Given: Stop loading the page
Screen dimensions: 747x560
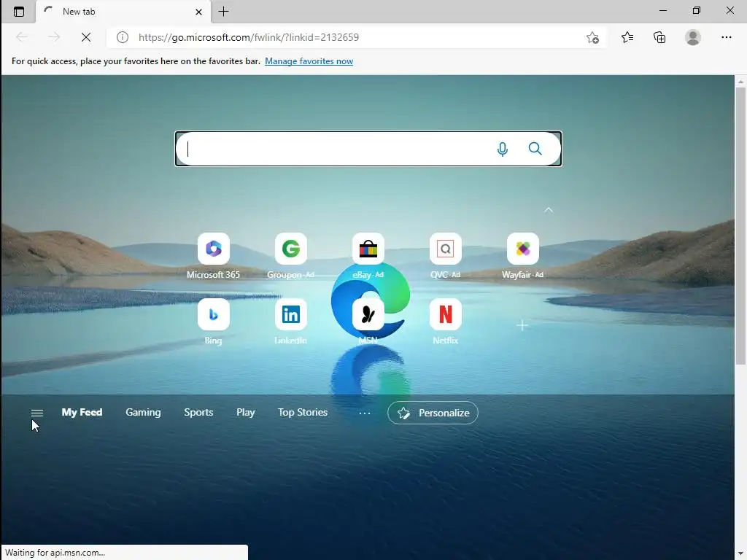Looking at the screenshot, I should (86, 37).
